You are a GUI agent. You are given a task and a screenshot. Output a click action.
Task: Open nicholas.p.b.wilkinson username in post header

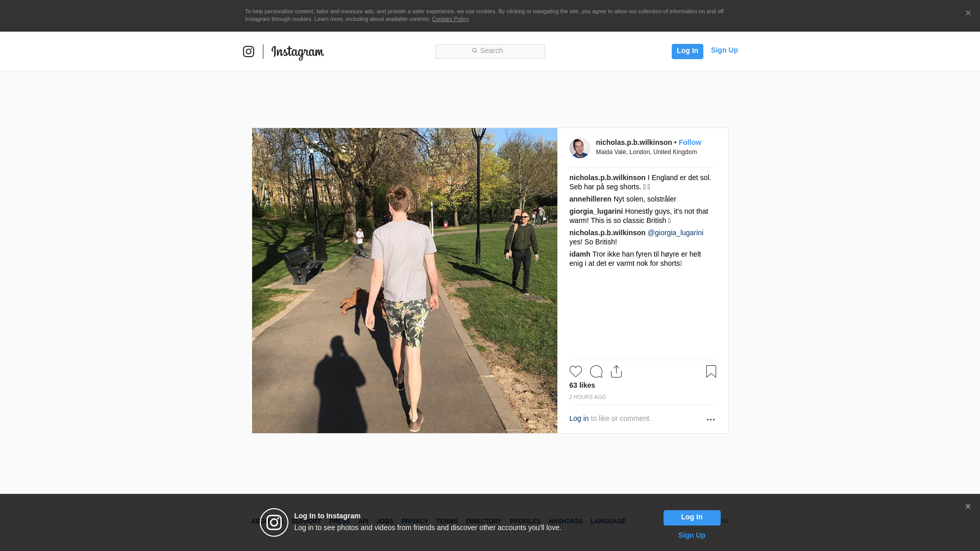click(x=634, y=142)
